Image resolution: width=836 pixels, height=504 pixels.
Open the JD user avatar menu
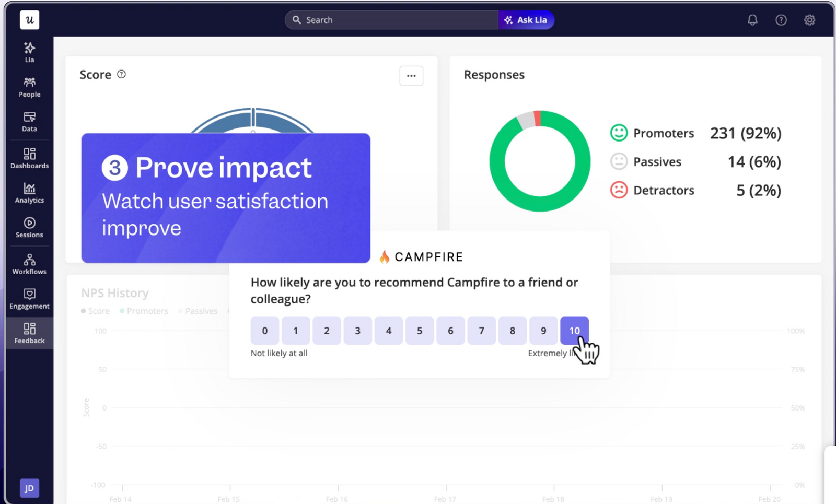(x=29, y=488)
